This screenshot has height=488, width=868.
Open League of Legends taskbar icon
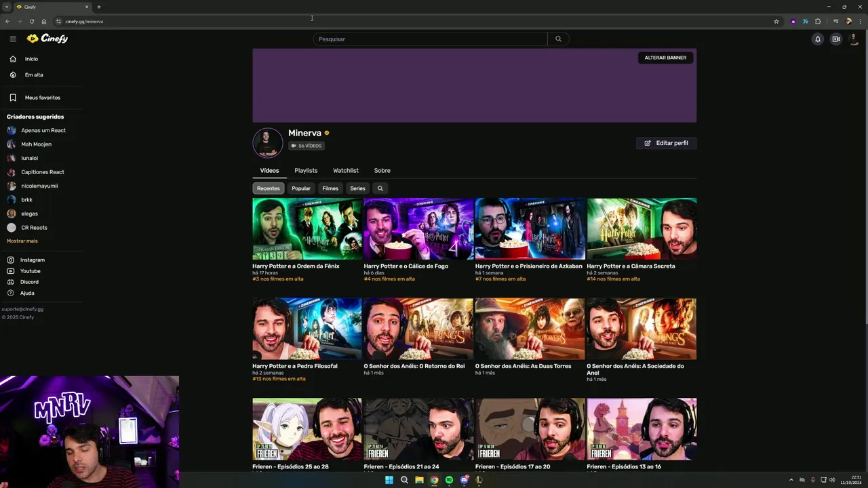click(479, 480)
